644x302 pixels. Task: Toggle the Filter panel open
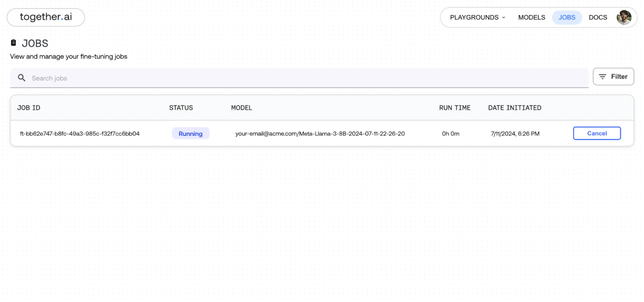[613, 77]
